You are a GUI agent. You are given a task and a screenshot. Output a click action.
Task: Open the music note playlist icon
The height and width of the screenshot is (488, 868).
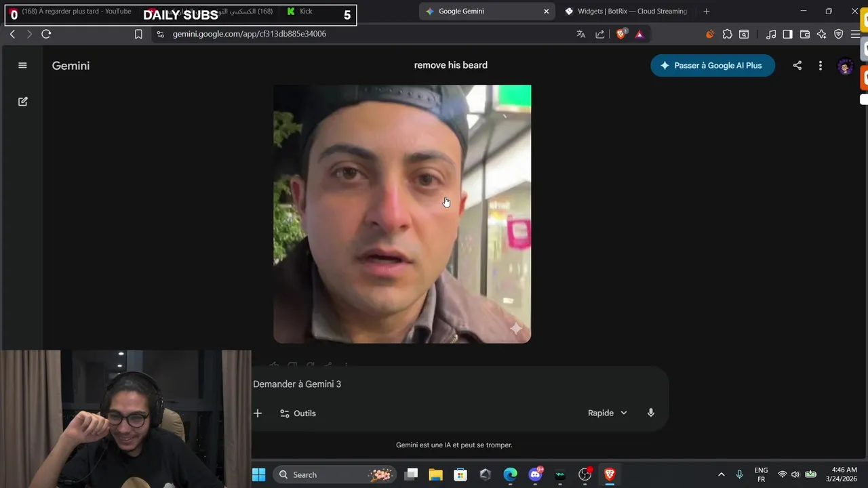[771, 34]
